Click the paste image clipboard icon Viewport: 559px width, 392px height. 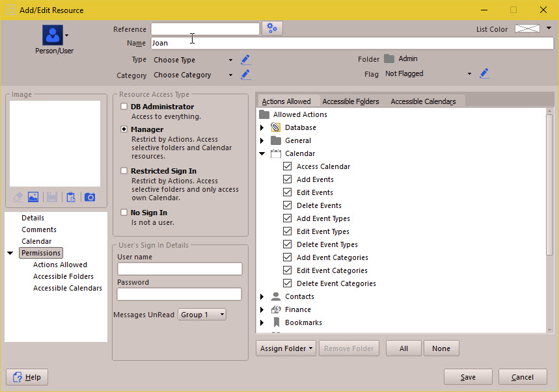(71, 197)
